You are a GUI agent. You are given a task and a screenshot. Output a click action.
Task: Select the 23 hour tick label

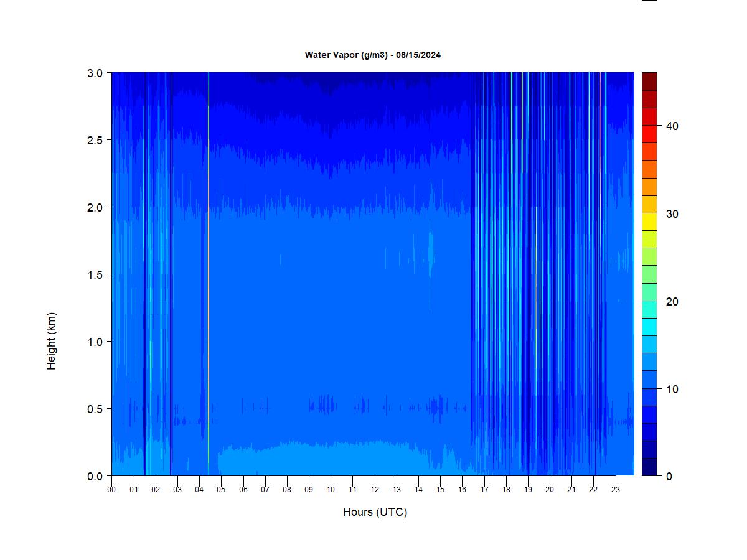[616, 490]
